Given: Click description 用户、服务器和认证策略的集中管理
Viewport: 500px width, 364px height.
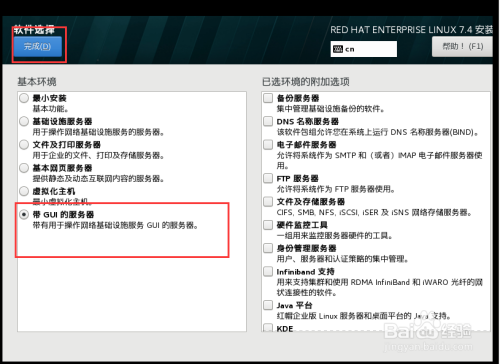Looking at the screenshot, I should pos(343,259).
